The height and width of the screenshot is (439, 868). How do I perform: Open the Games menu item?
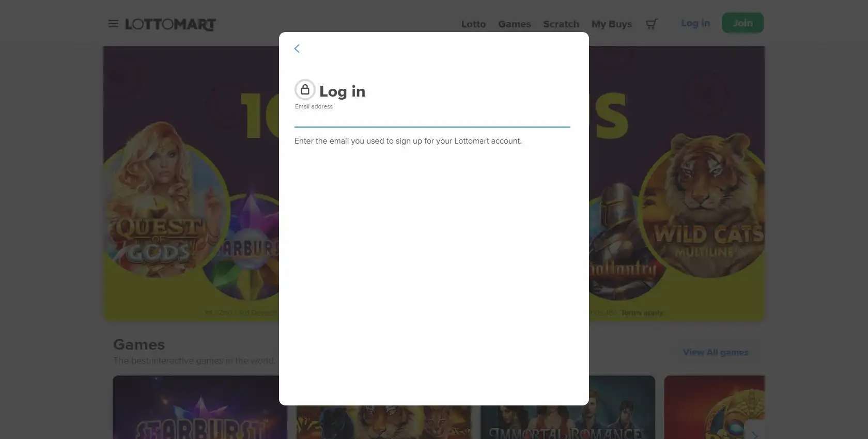(514, 24)
